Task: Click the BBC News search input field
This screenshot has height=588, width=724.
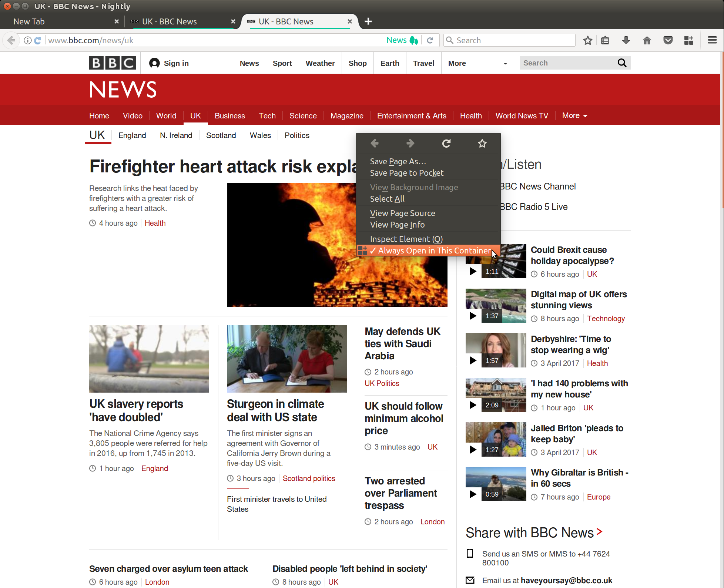Action: click(567, 63)
